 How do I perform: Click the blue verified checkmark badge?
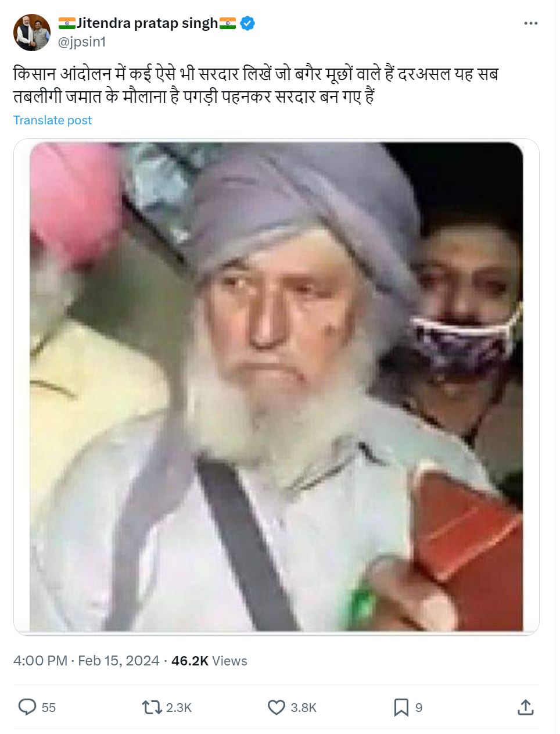tap(247, 23)
